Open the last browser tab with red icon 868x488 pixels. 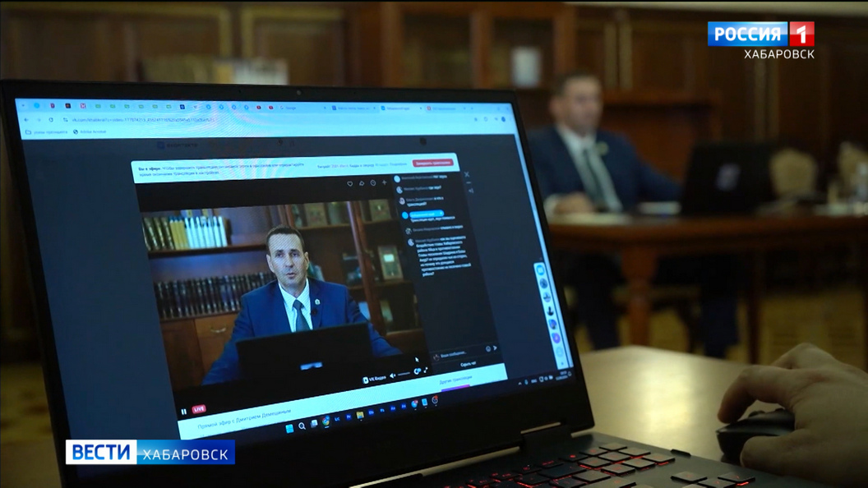click(x=446, y=108)
